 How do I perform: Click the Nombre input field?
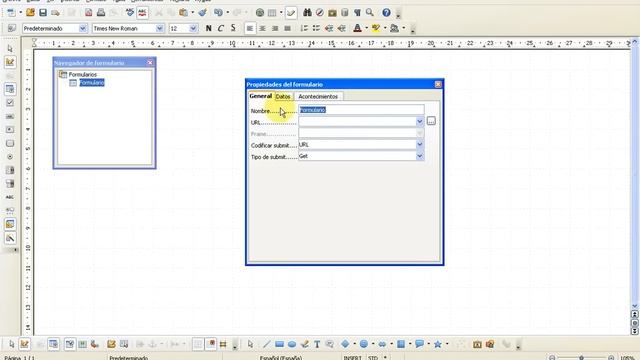point(361,110)
